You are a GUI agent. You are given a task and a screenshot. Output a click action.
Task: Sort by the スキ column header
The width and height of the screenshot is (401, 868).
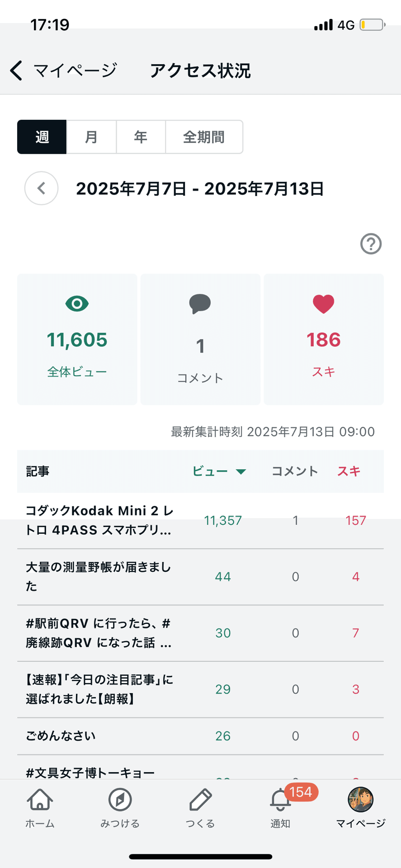[349, 471]
